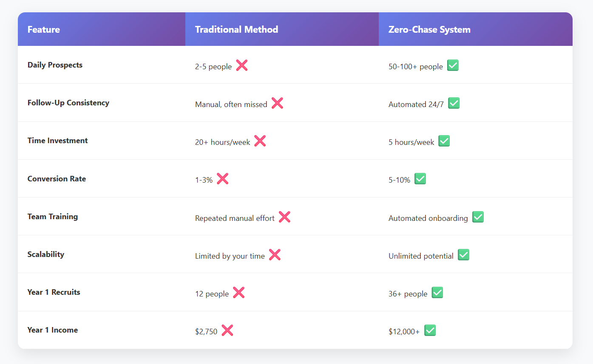Screen dimensions: 593x364
Task: Click the Traditional Method column header
Action: pos(236,29)
